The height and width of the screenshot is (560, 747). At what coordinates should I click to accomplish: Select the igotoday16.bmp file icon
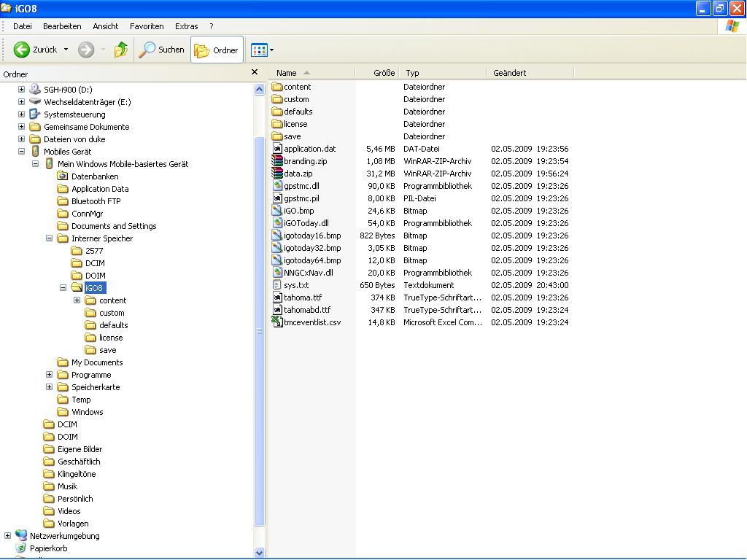click(x=277, y=236)
